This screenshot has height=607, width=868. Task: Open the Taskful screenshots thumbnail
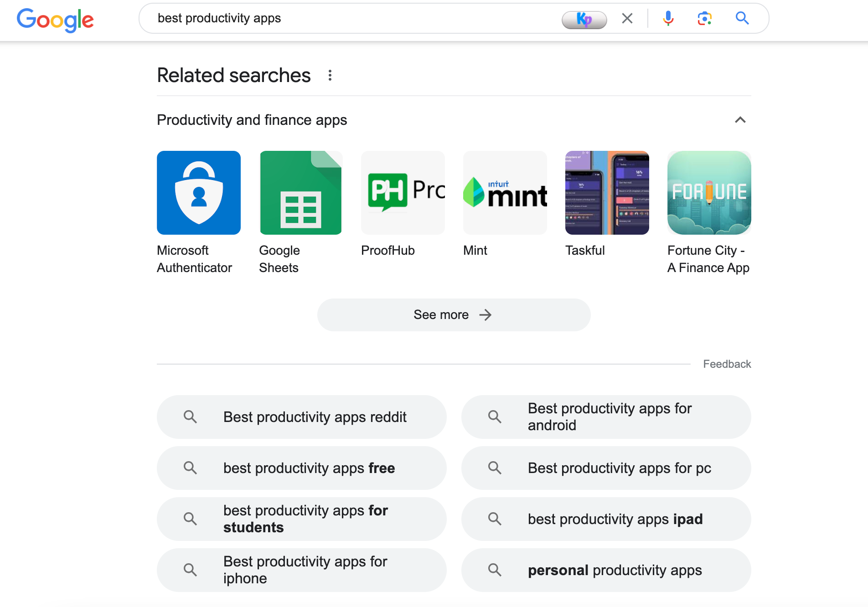[x=607, y=193]
